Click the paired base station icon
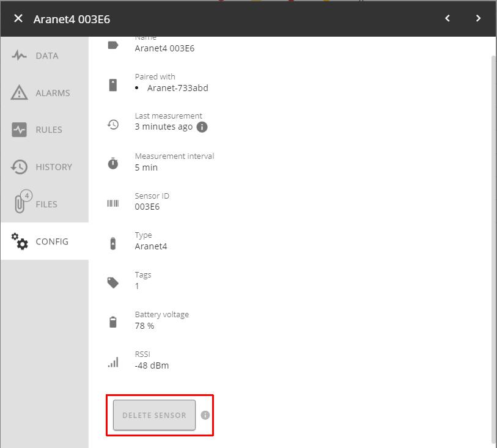 (113, 85)
